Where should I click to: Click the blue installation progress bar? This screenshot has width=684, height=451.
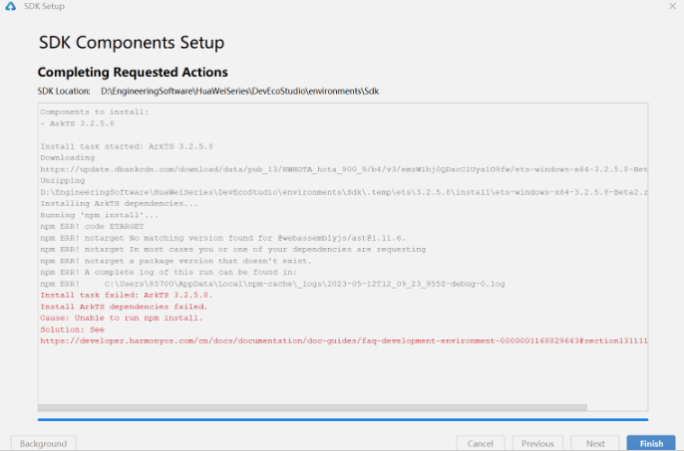pos(343,420)
